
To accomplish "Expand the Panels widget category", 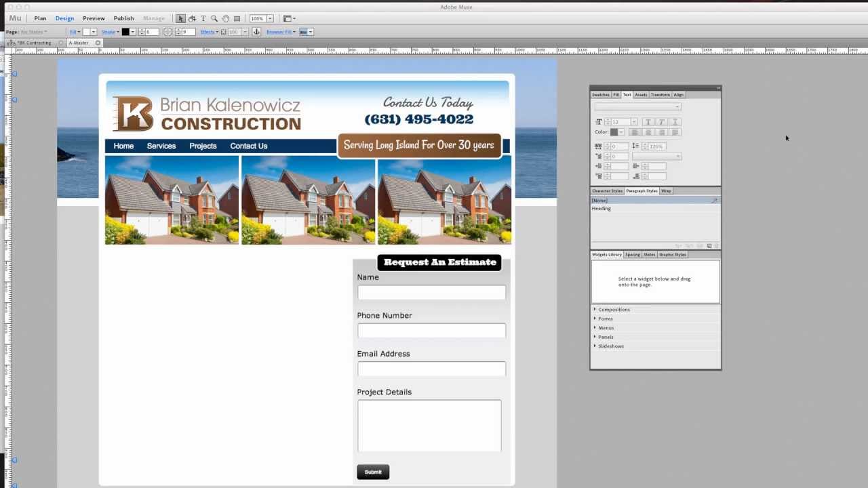I will (595, 337).
